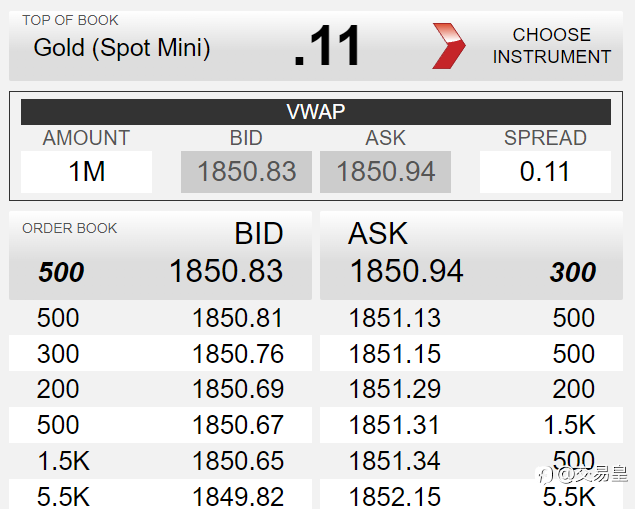Image resolution: width=635 pixels, height=509 pixels.
Task: Click the VWAP header bar
Action: pos(316,112)
